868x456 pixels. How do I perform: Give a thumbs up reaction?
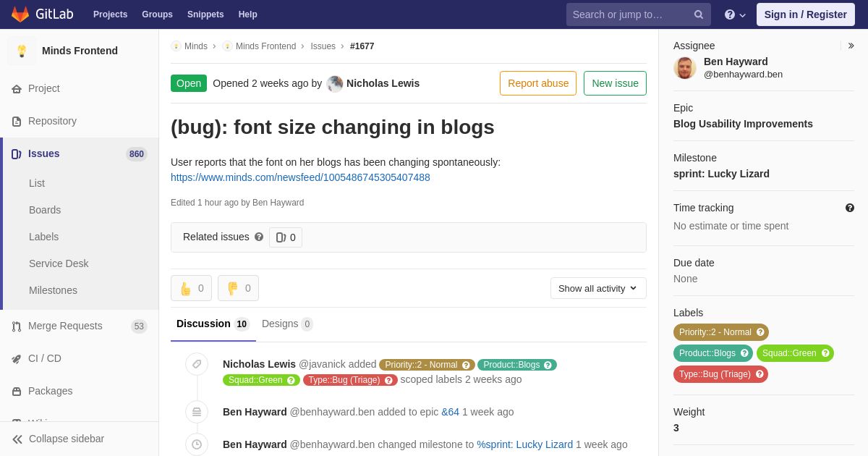(191, 288)
